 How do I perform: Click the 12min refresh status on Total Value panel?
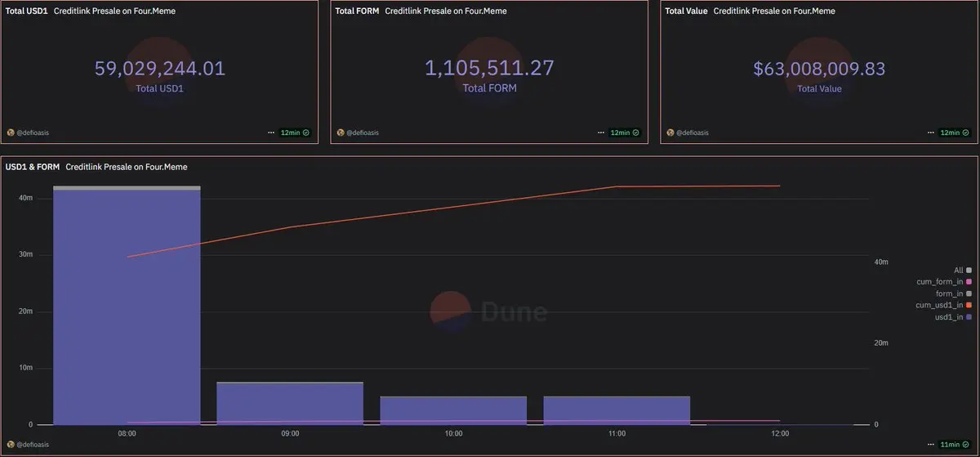(x=955, y=132)
